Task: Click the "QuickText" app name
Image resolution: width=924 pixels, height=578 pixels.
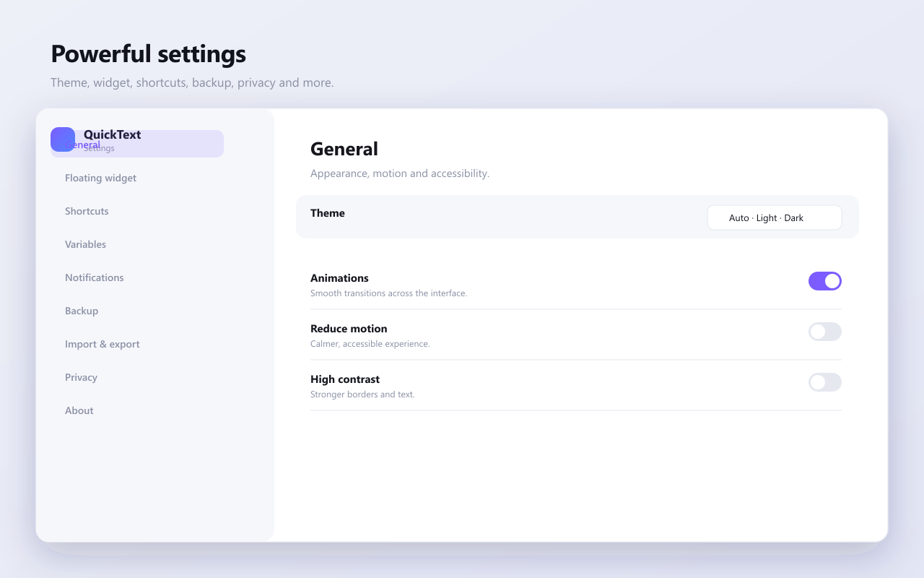Action: tap(112, 134)
